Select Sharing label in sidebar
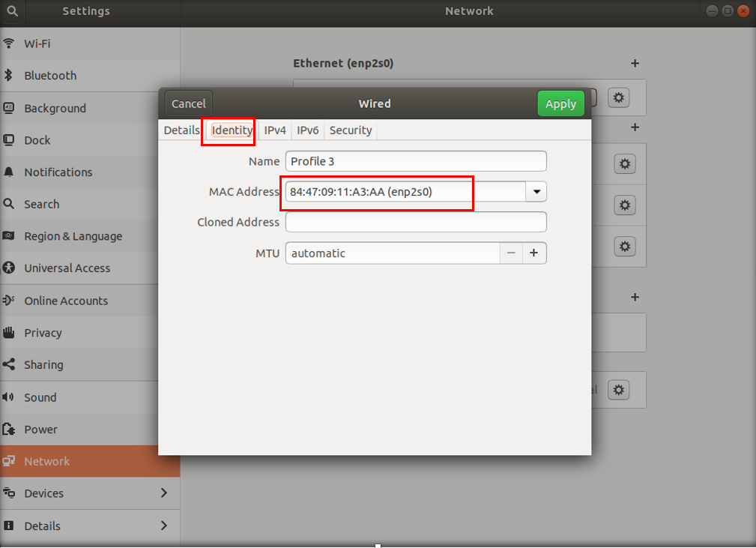 (43, 365)
